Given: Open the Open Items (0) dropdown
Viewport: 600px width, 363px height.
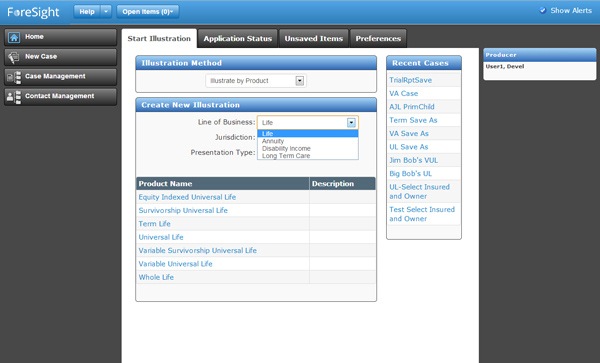Looking at the screenshot, I should coord(148,11).
